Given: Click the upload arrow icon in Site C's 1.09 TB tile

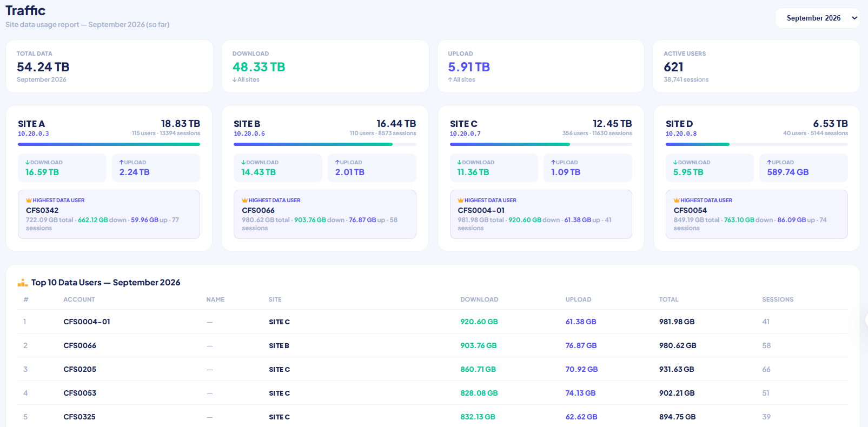Looking at the screenshot, I should click(x=553, y=162).
